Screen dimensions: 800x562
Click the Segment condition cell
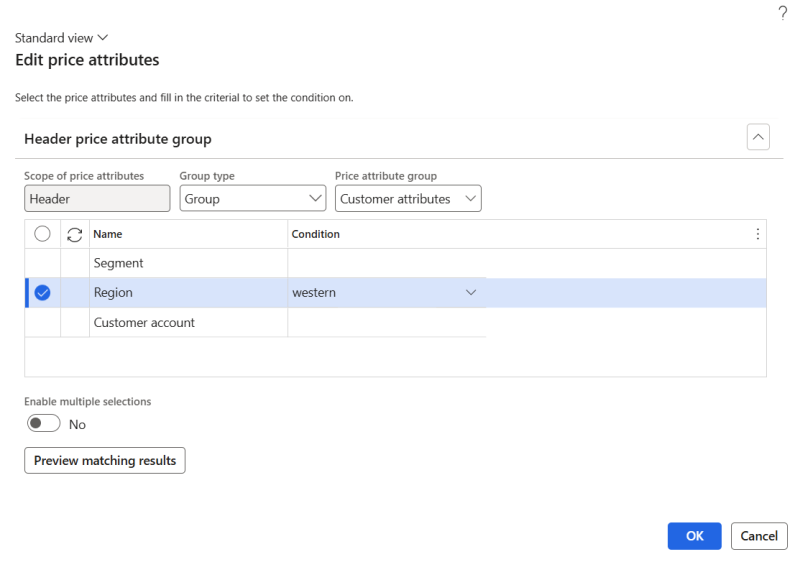387,263
